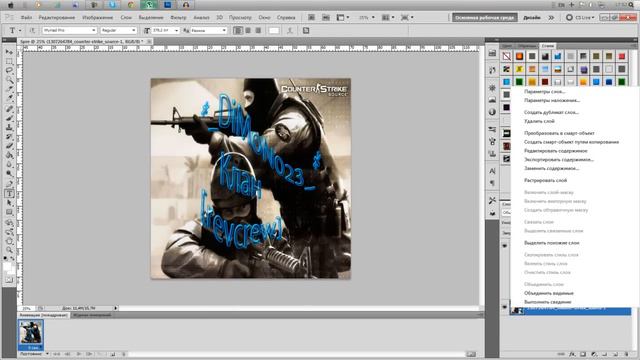Screen dimensions: 640x360
Task: Toggle Quick Mask mode at toolbox bottom
Action: [x=9, y=280]
